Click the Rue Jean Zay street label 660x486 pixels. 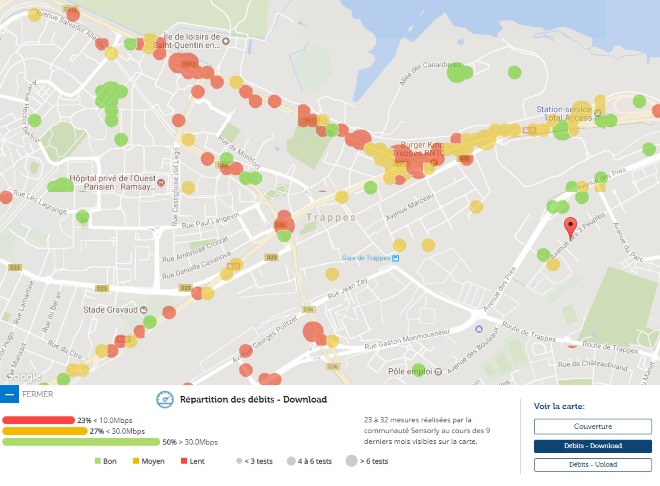point(348,288)
